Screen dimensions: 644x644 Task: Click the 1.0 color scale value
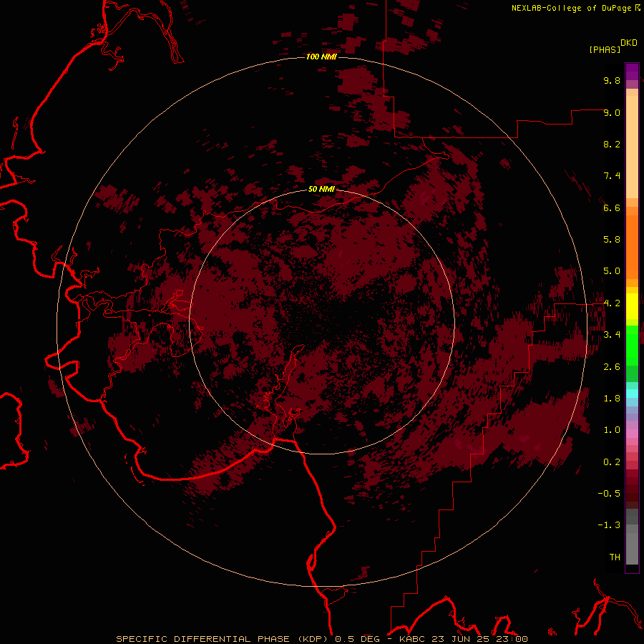(x=612, y=430)
